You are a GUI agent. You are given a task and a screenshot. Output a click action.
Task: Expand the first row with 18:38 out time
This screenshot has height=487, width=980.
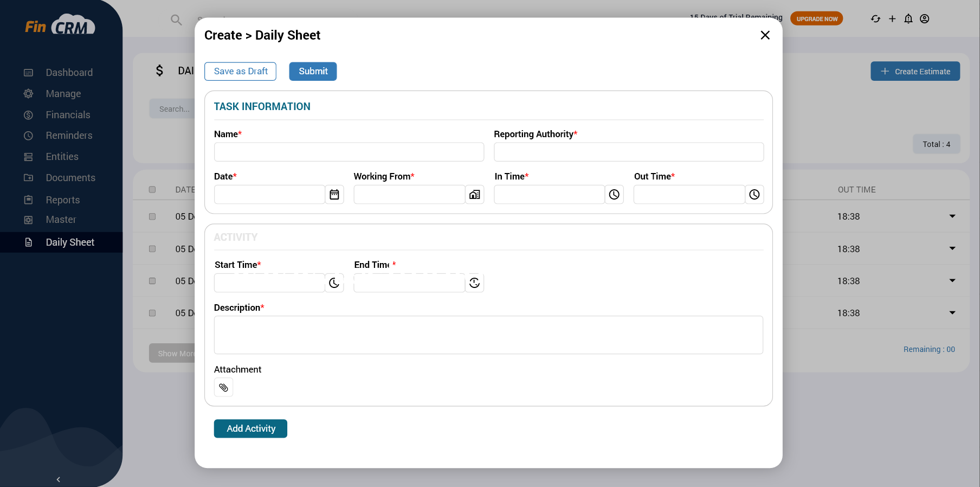952,216
